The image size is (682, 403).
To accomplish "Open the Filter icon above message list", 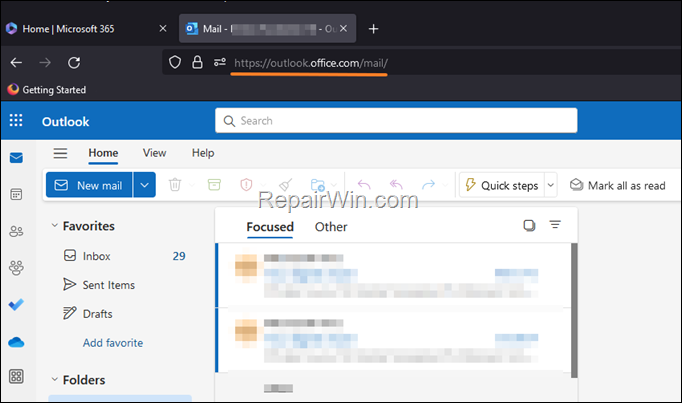I will coord(555,225).
